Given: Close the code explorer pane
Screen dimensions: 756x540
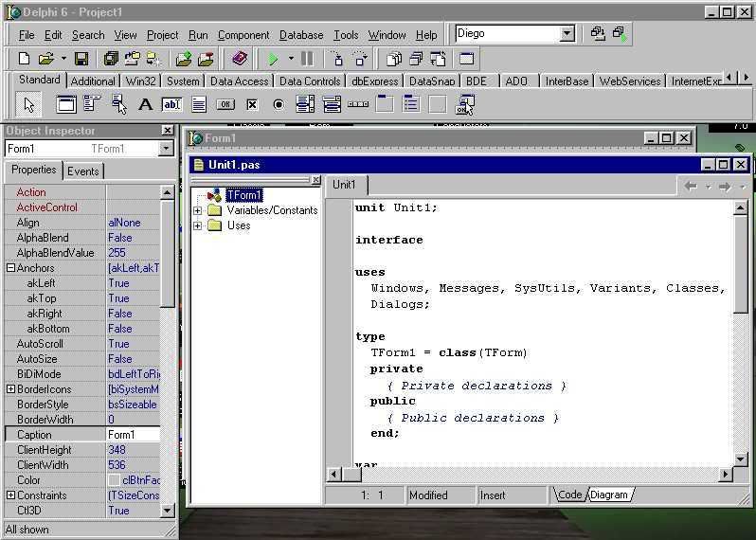Looking at the screenshot, I should 315,179.
